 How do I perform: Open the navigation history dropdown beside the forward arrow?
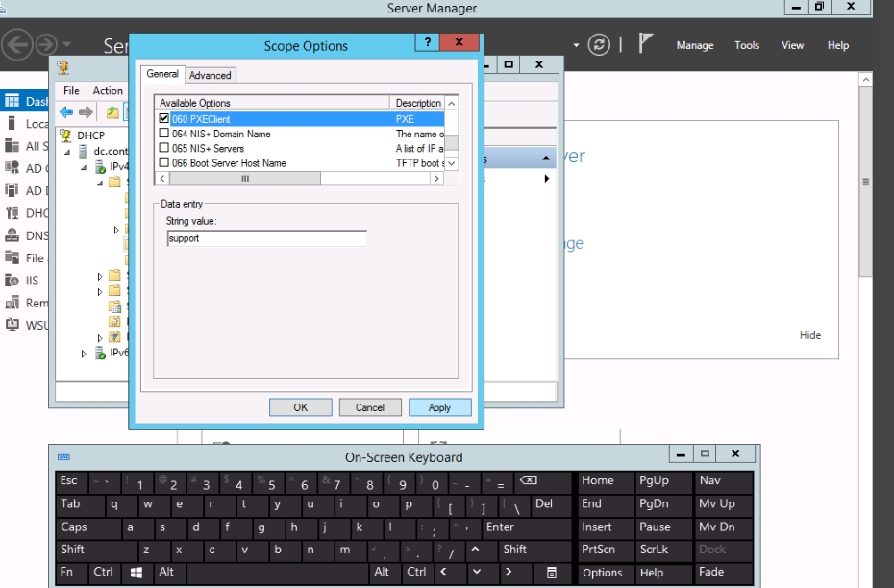click(x=66, y=44)
